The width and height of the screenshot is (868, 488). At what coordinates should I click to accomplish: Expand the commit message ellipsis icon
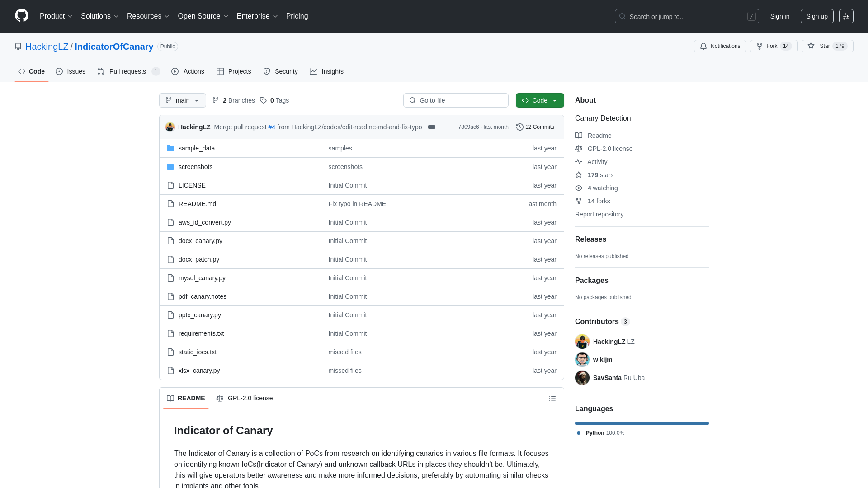[x=432, y=127]
